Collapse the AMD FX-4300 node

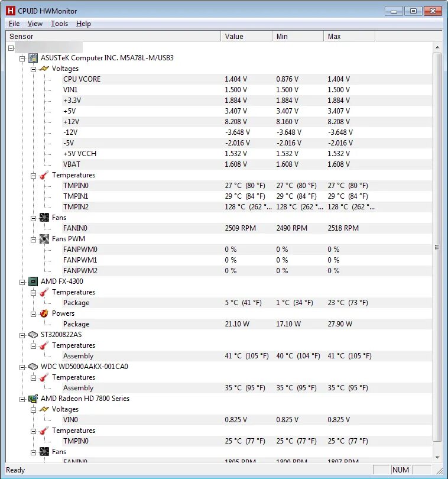tap(22, 282)
